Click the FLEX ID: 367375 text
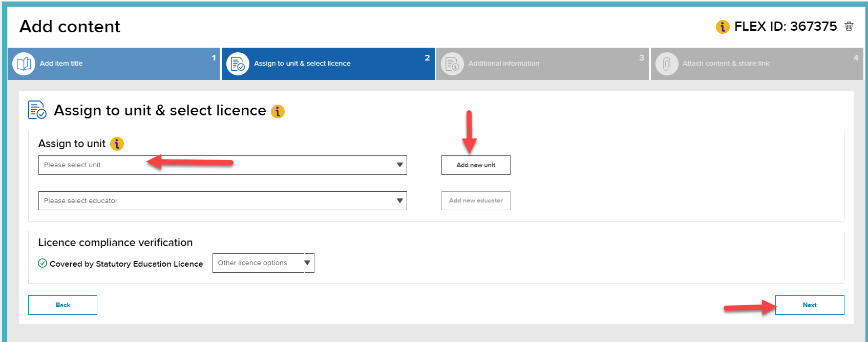This screenshot has width=868, height=342. tap(786, 27)
